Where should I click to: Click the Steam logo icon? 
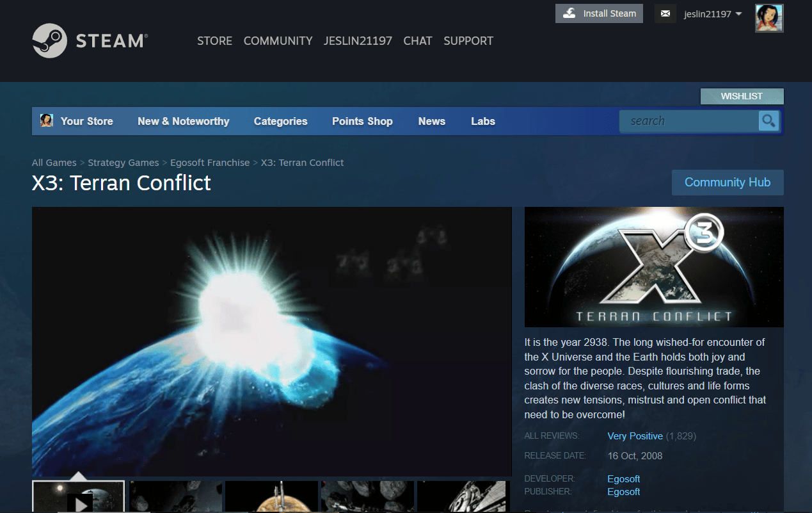(49, 41)
